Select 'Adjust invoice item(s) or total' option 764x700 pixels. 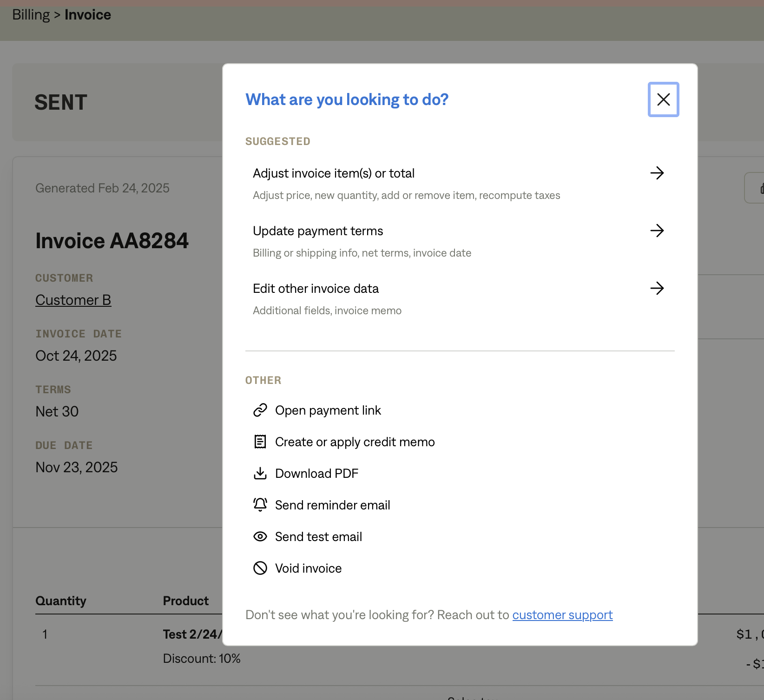pos(333,173)
